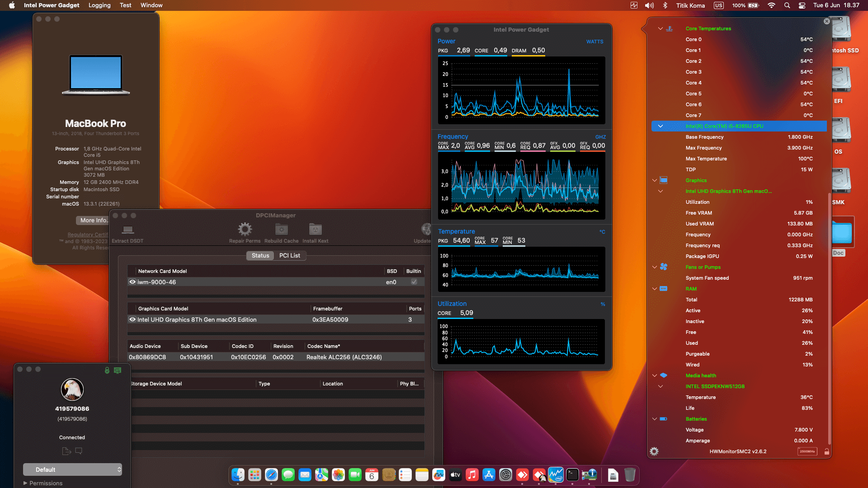Collapse the Intel Core i5-8265U CPU row

coord(660,126)
